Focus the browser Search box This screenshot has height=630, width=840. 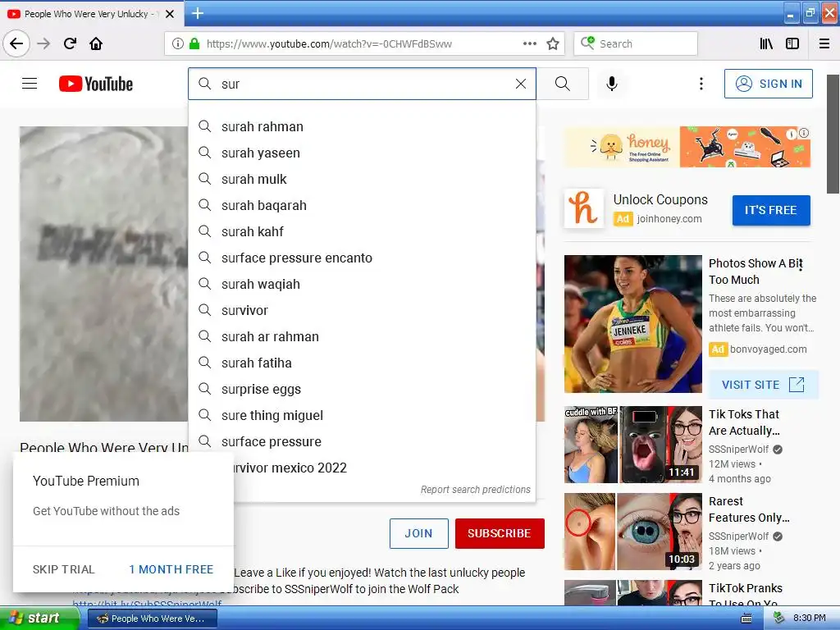pos(636,44)
